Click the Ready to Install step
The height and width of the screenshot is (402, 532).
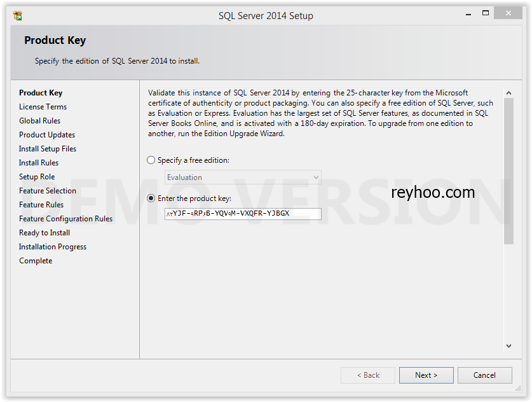pyautogui.click(x=44, y=233)
